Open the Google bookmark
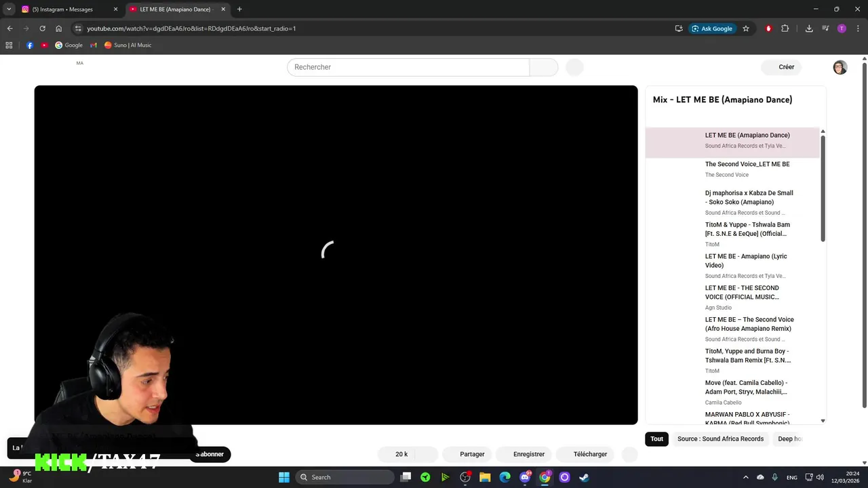Screen dimensions: 868x488 tap(68, 45)
